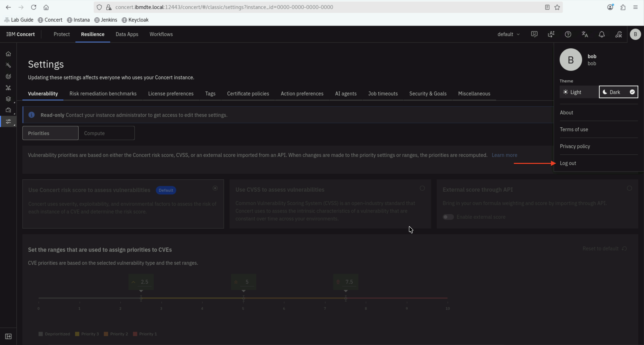644x345 pixels.
Task: Go back to the previous browser page
Action: 8,7
